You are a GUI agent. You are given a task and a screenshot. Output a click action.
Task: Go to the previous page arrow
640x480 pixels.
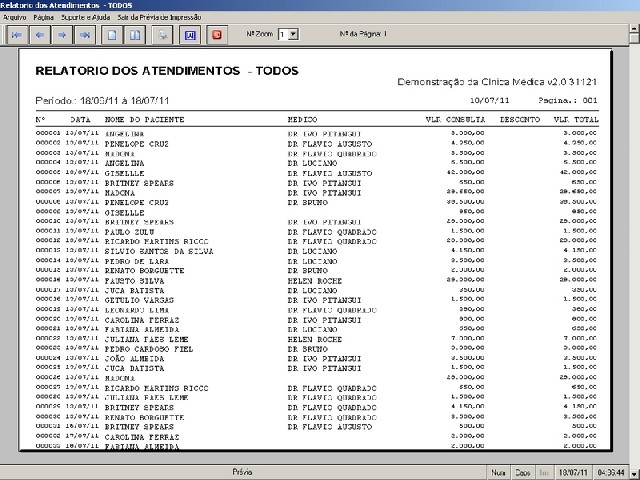coord(40,35)
